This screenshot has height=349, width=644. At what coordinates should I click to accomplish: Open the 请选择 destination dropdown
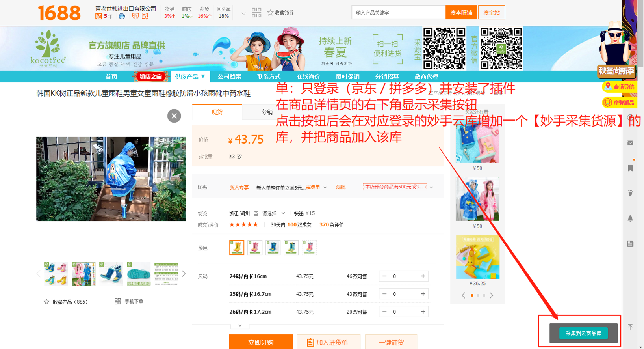[273, 213]
